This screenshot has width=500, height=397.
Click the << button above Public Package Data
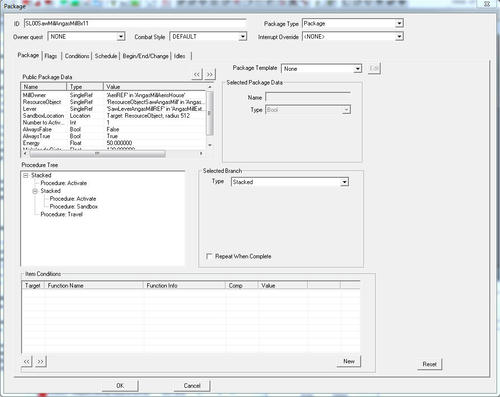point(197,74)
